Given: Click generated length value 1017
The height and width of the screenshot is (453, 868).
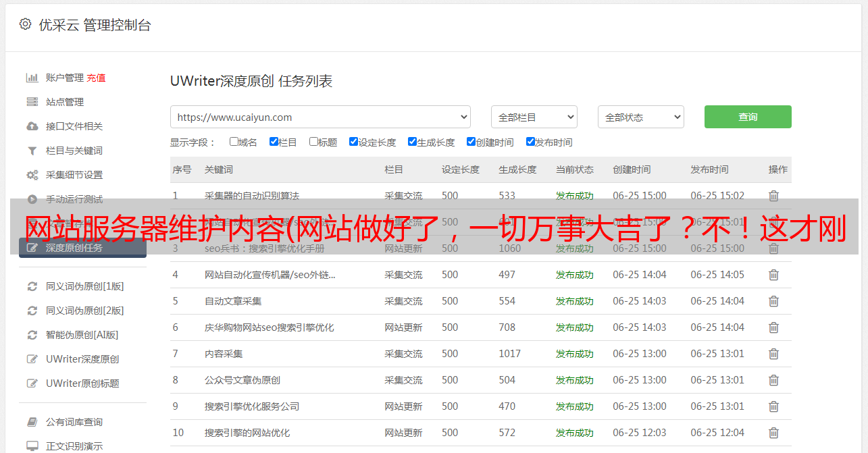Looking at the screenshot, I should (x=510, y=354).
